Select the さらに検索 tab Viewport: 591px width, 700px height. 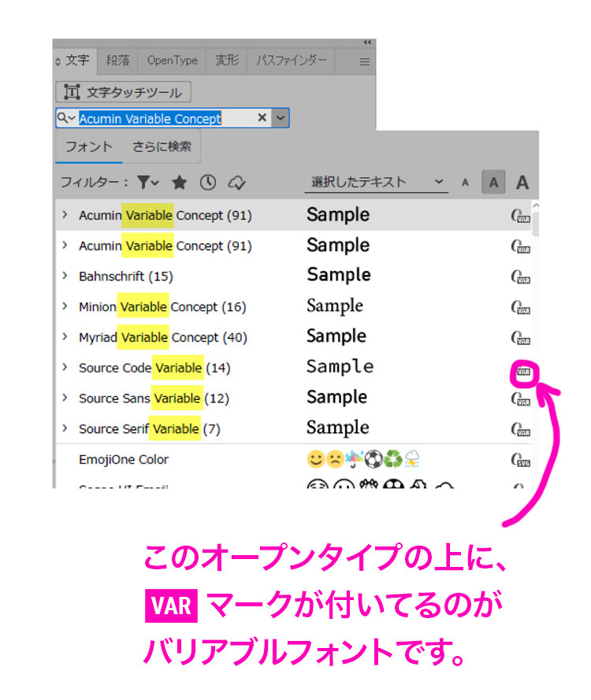(x=162, y=146)
